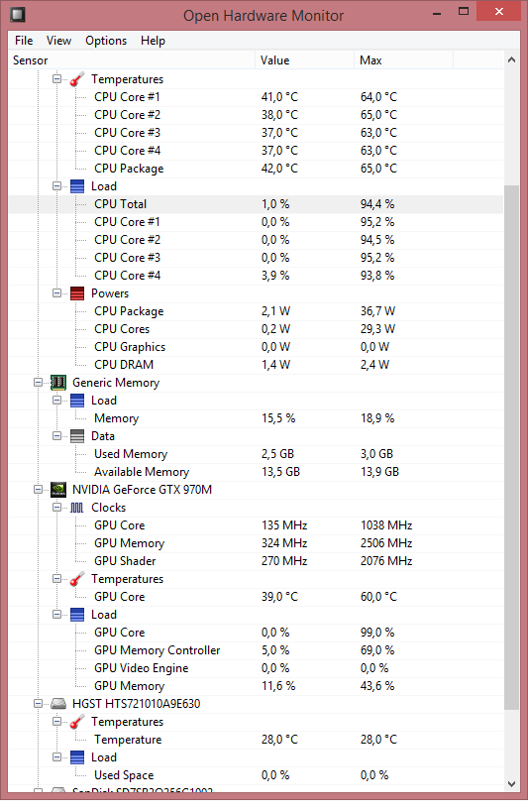Click the Max column header
This screenshot has height=812, width=528.
pos(403,60)
